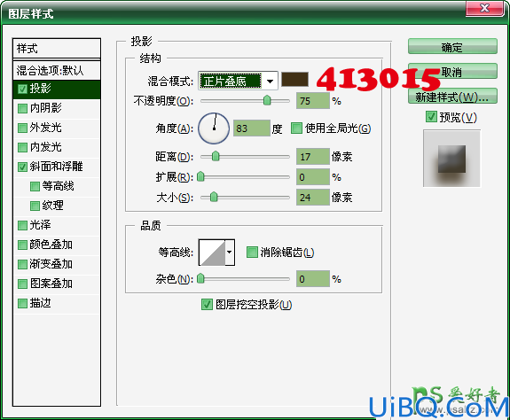Open the 外发光 style settings
The height and width of the screenshot is (420, 510).
[45, 128]
